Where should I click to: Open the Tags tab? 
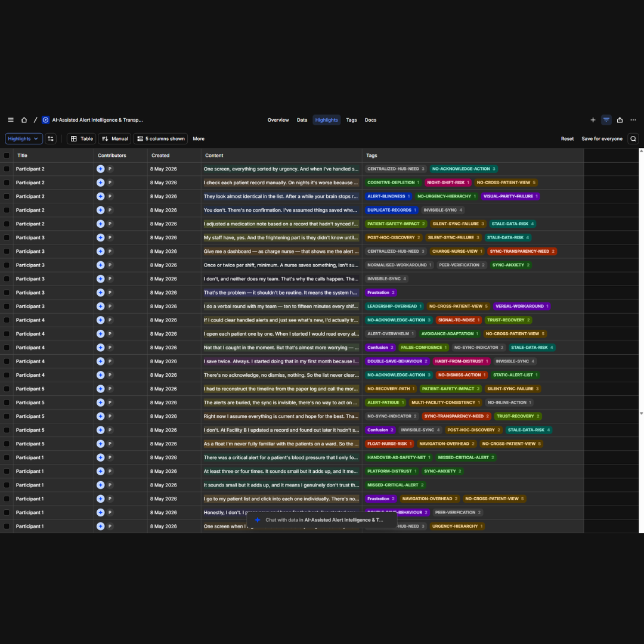tap(351, 120)
